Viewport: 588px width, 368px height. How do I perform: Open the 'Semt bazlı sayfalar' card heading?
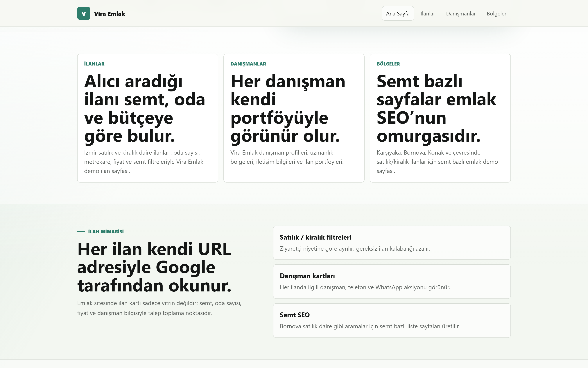point(436,109)
